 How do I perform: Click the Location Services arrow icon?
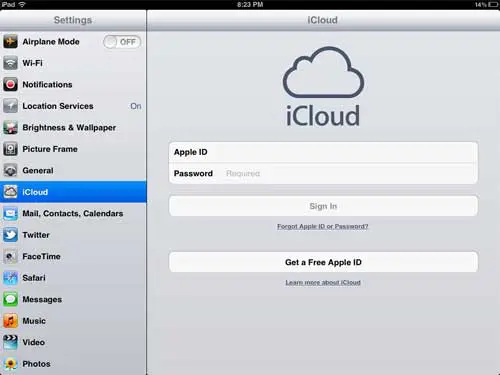(x=10, y=106)
